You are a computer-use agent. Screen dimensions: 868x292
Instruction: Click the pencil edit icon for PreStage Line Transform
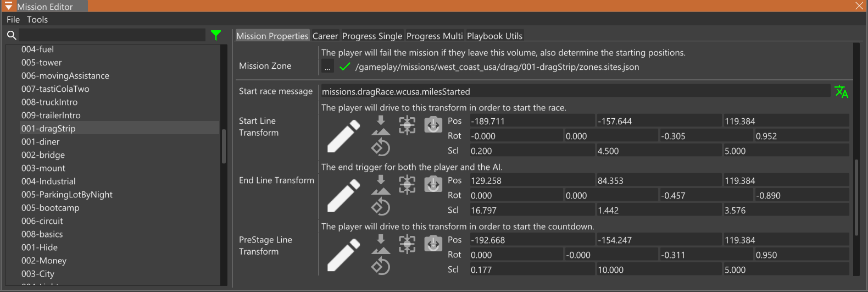point(343,255)
